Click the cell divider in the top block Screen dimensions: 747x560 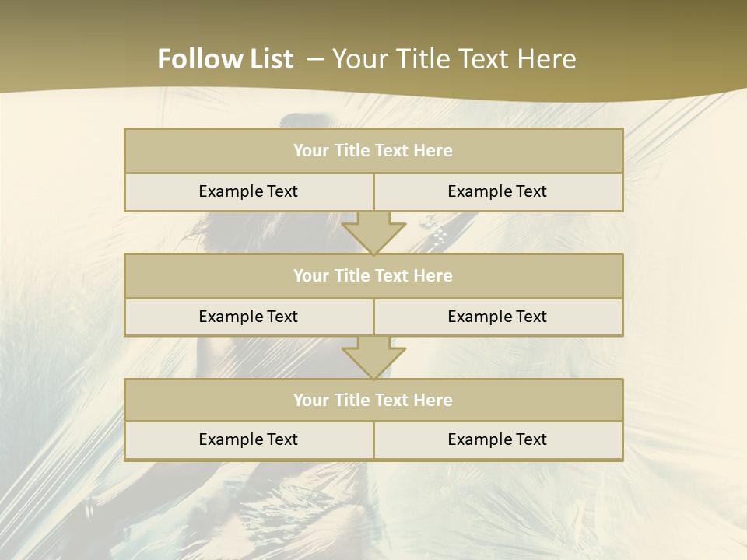pos(373,192)
